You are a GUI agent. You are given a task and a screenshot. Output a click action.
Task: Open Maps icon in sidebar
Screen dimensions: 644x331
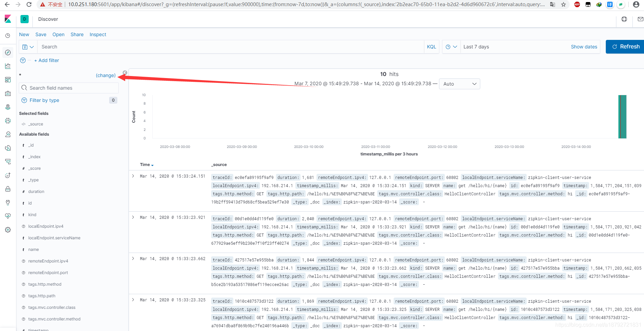[x=8, y=107]
